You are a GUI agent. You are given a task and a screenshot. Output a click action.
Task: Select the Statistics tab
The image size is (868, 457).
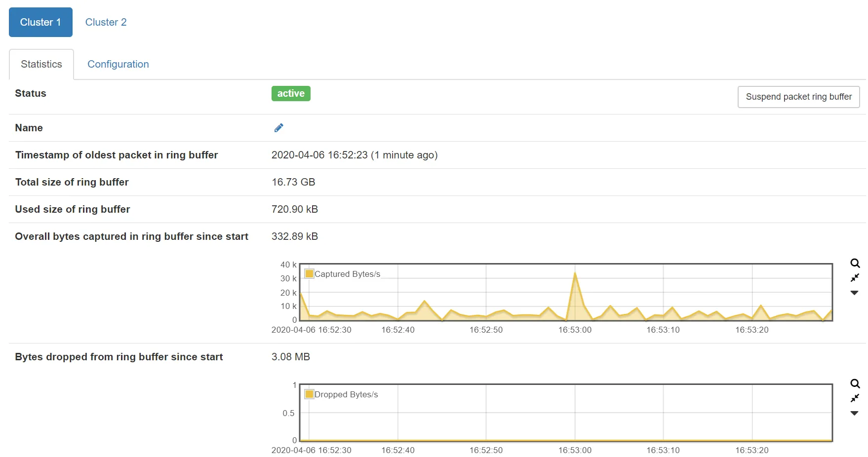point(41,64)
